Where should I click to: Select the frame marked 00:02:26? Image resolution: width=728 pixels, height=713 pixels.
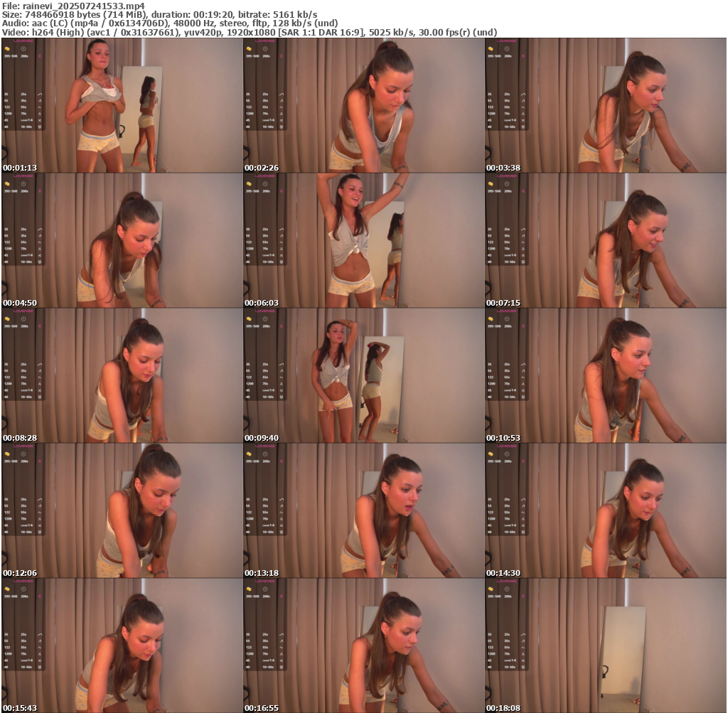363,105
